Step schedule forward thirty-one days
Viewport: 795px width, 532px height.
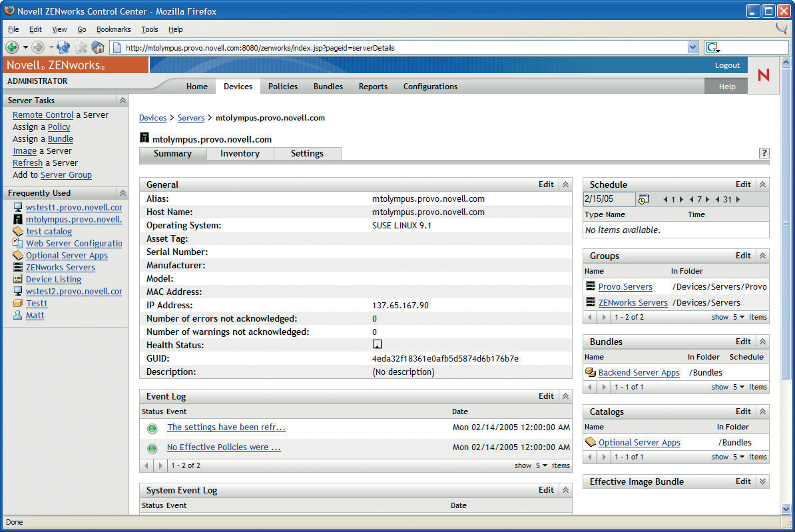click(x=738, y=200)
